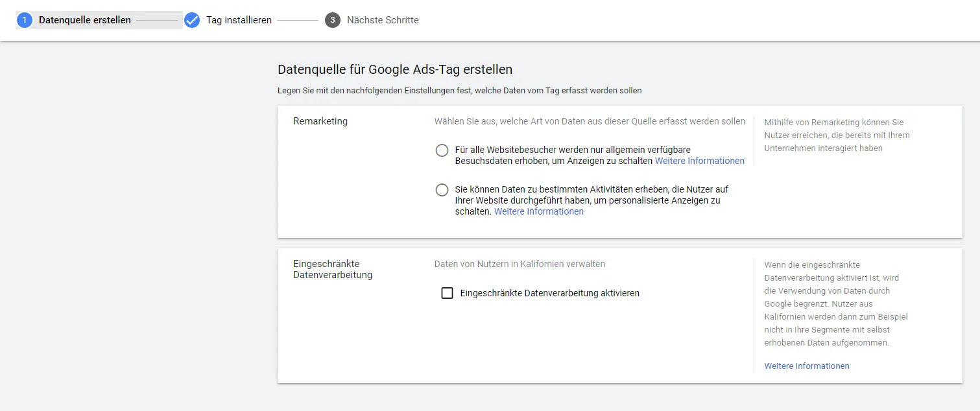Click the blue checkmark step icon

pos(192,20)
